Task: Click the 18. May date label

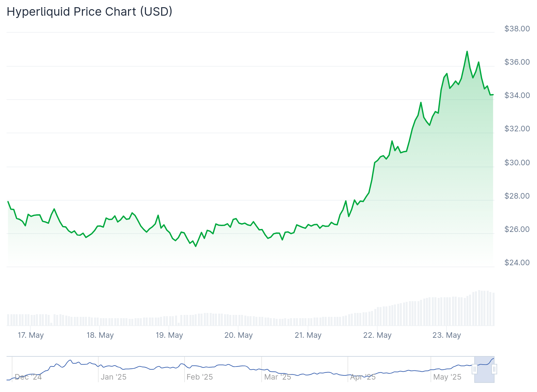Action: pyautogui.click(x=100, y=335)
